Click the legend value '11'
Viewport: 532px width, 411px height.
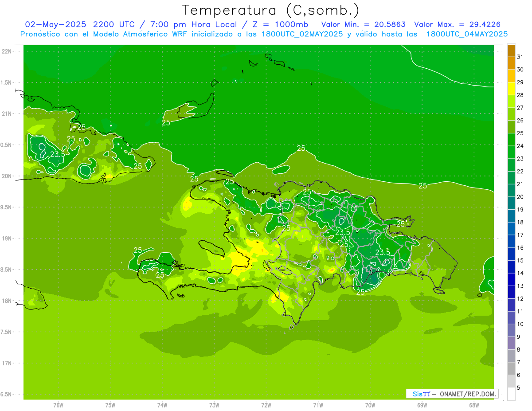tap(520, 311)
